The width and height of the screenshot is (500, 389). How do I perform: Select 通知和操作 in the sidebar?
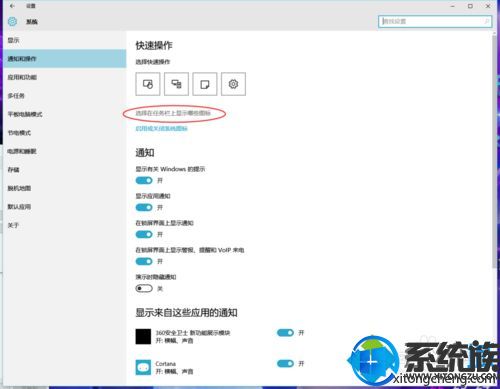[65, 59]
